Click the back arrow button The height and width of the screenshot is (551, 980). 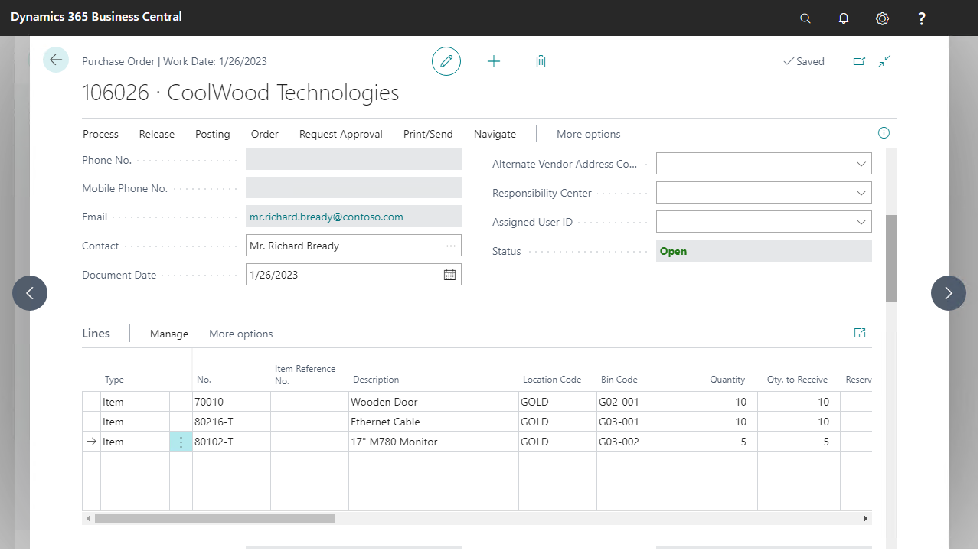(x=56, y=60)
